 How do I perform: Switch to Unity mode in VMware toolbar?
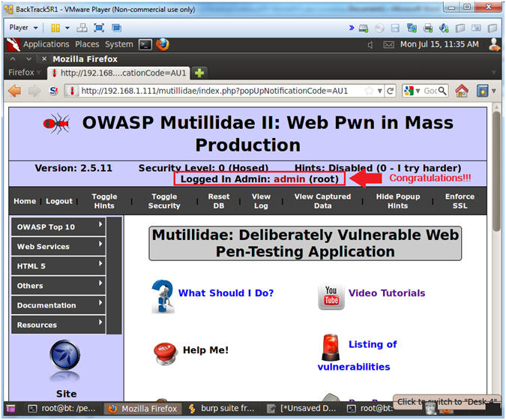[x=116, y=28]
